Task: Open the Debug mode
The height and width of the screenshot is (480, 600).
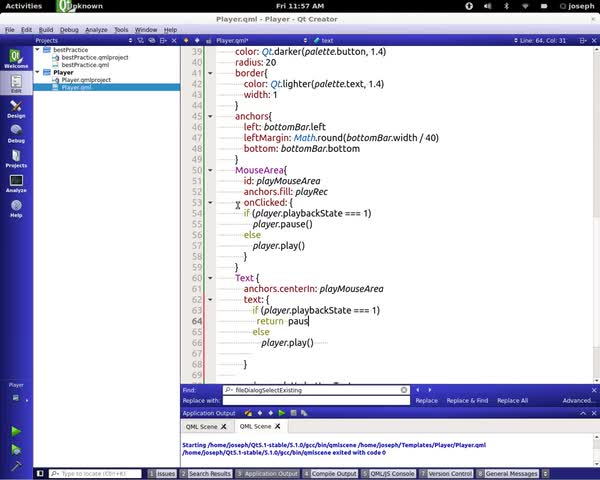Action: click(16, 134)
